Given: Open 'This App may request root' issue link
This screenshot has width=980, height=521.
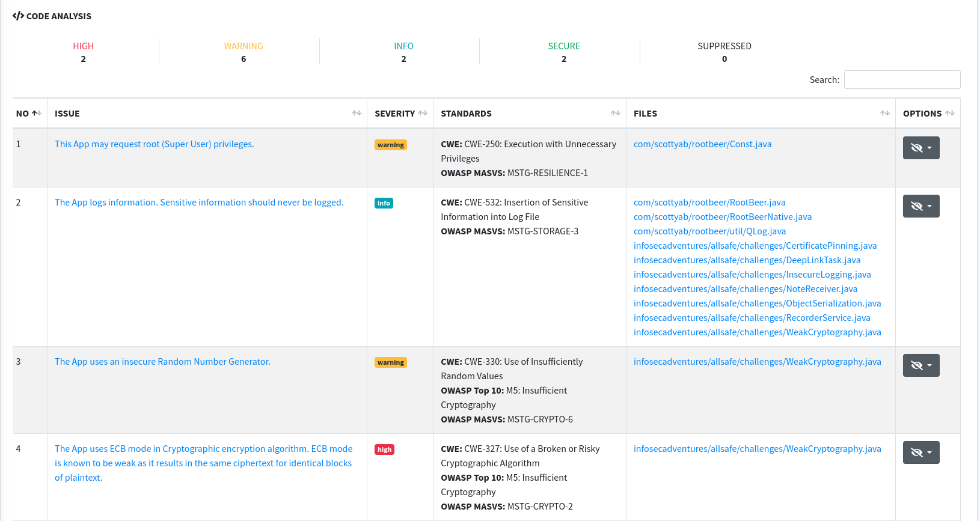Looking at the screenshot, I should (x=154, y=144).
